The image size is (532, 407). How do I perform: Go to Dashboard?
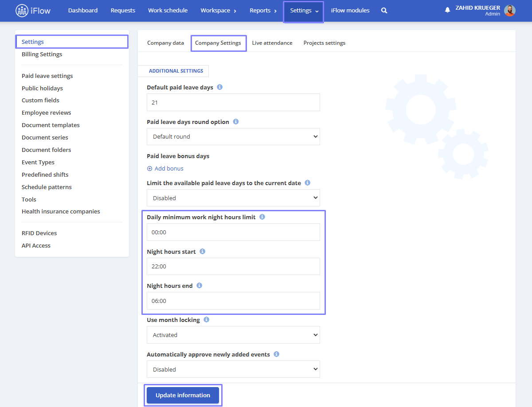tap(83, 11)
